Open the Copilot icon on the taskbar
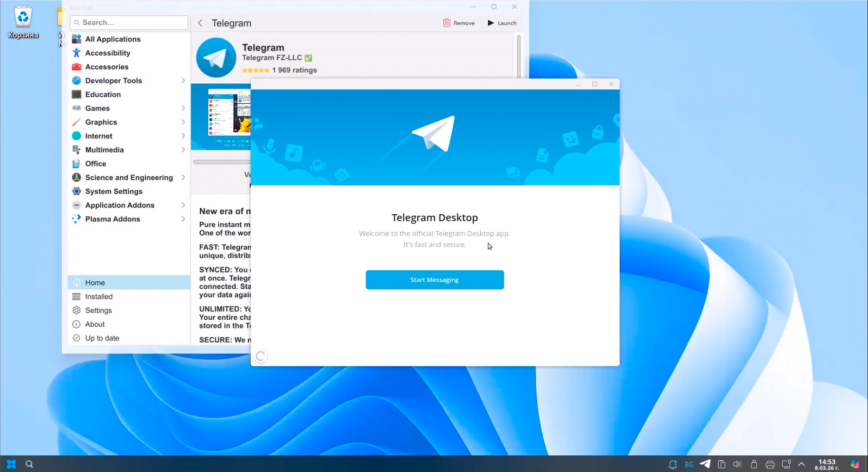 [855, 464]
